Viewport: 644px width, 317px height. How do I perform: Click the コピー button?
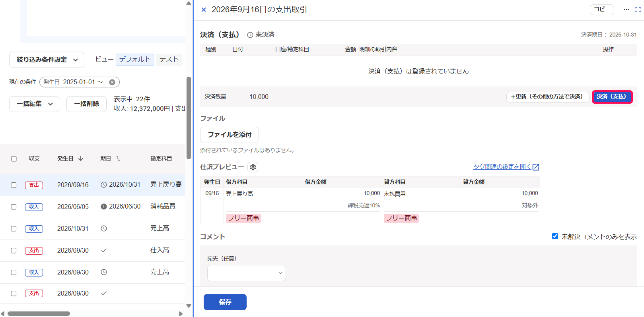click(x=602, y=10)
